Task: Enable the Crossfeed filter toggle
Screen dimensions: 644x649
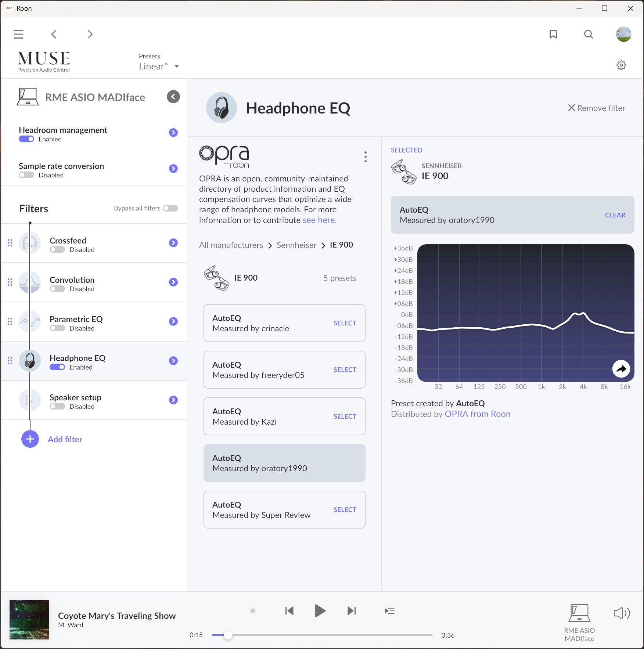Action: pos(57,250)
